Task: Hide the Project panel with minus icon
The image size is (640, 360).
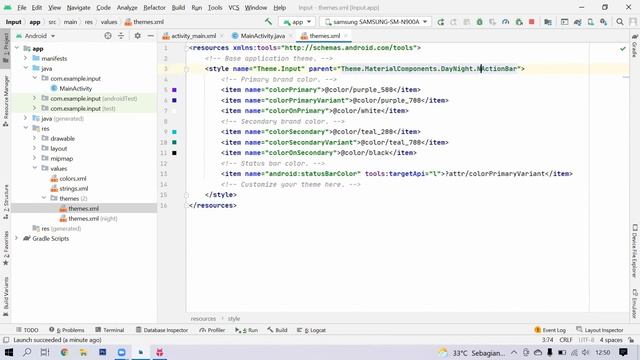Action: click(151, 36)
